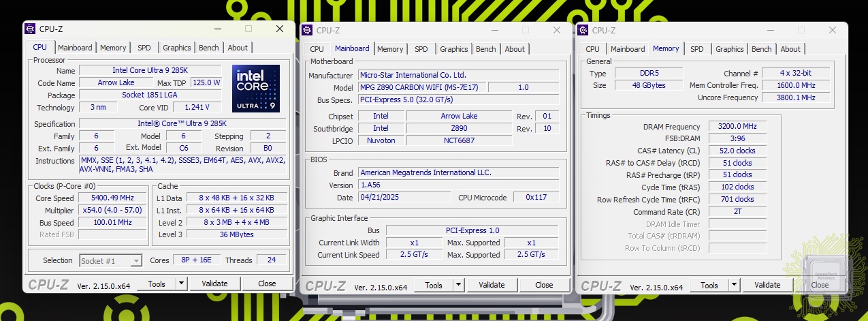Open Socket #1 selection dropdown
The image size is (868, 321).
(110, 260)
